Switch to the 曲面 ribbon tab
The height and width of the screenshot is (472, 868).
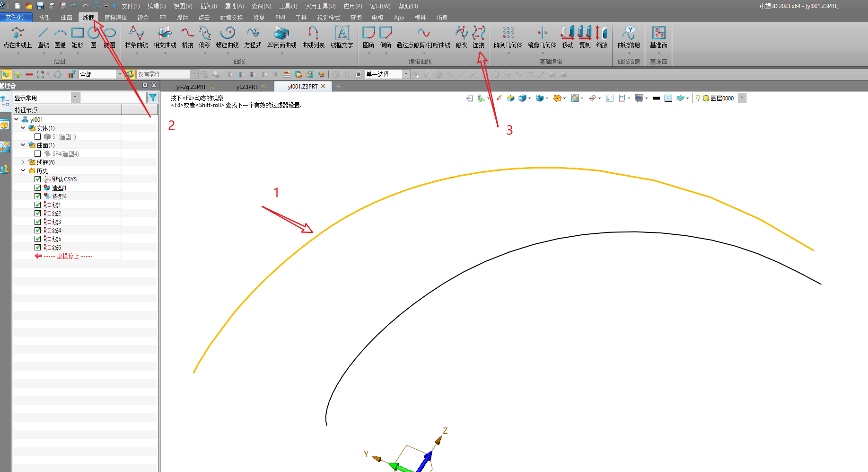[x=67, y=18]
